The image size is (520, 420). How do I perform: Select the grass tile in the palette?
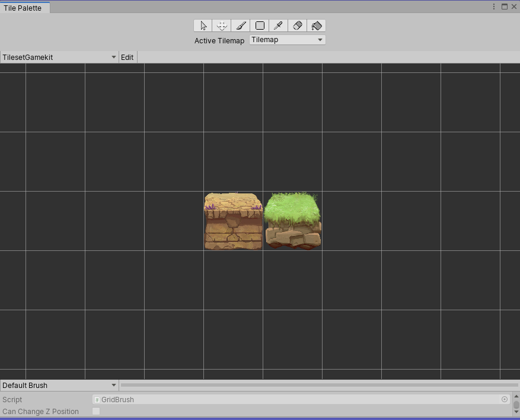coord(292,220)
